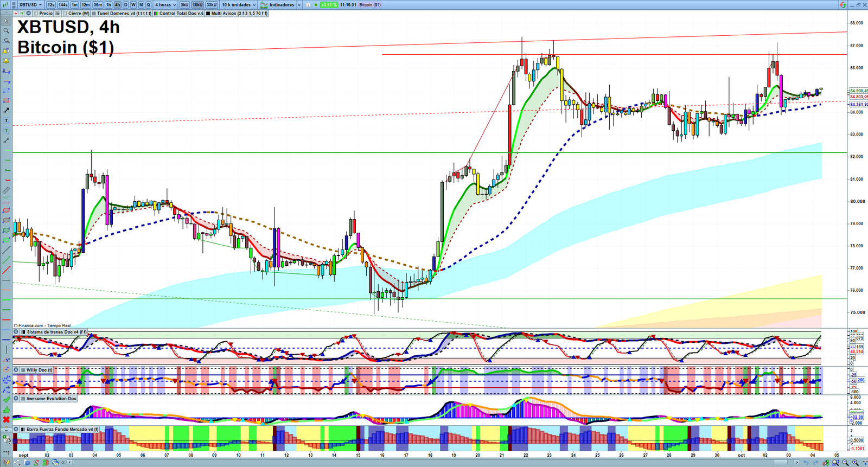Click the red X delete icon
This screenshot has height=467, width=868.
pyautogui.click(x=6, y=419)
